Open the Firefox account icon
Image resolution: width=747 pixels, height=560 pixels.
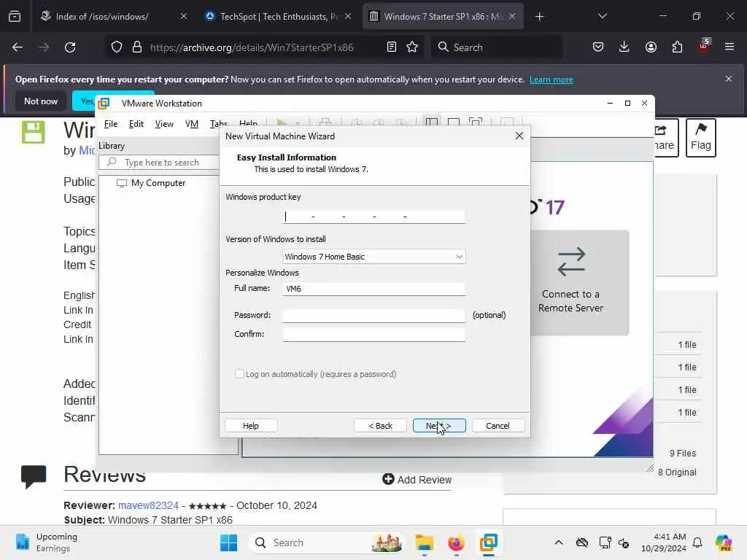(651, 47)
